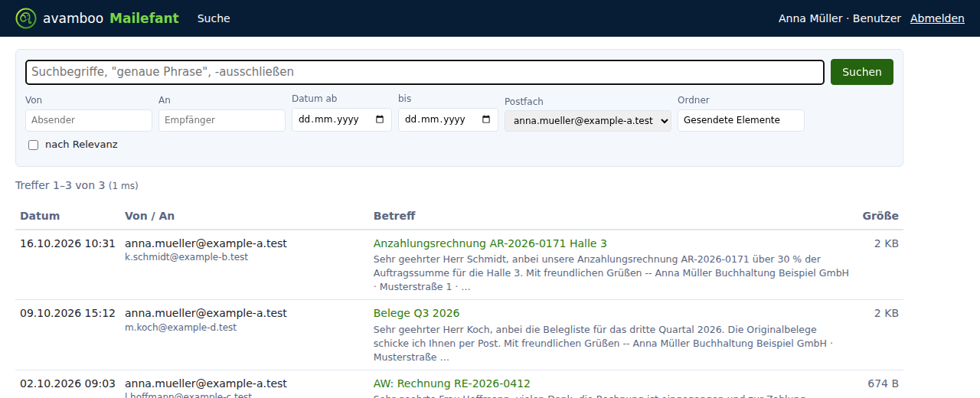The image size is (980, 398).
Task: Open email Anzahlungsrechnung AR-2026-0171 Halle 3
Action: 490,243
